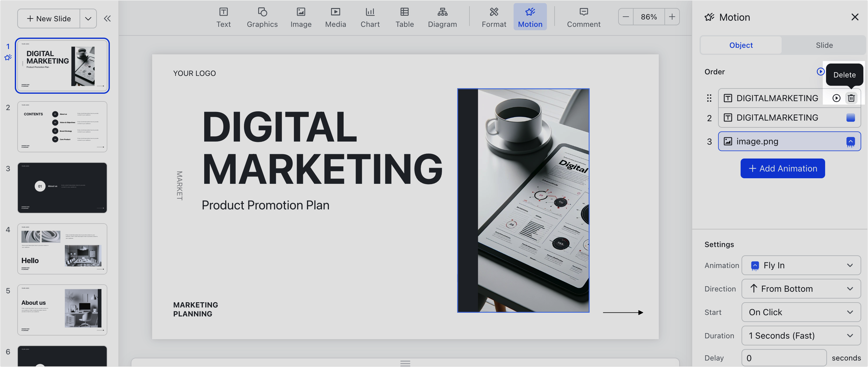Open the Animation dropdown showing Fly In
The image size is (868, 367).
click(801, 265)
